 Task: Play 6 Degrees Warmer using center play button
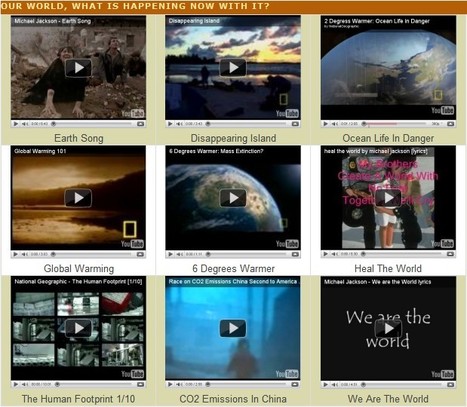(233, 198)
